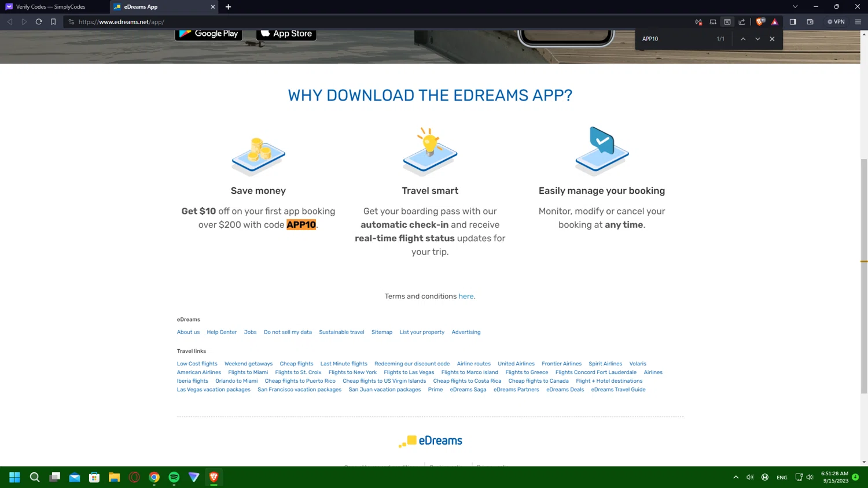The height and width of the screenshot is (488, 868).
Task: Open Spotify from the taskbar
Action: coord(174,477)
